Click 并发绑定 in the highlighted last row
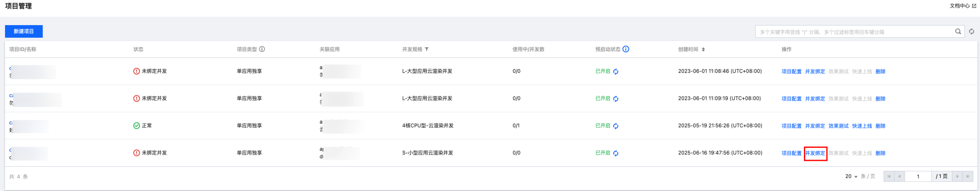The height and width of the screenshot is (191, 980). tap(815, 153)
